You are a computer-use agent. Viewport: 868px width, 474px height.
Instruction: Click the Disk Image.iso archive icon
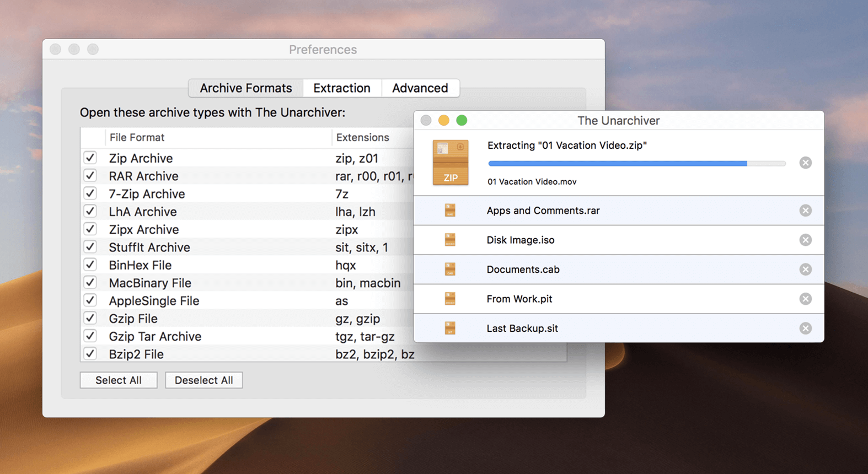coord(450,240)
